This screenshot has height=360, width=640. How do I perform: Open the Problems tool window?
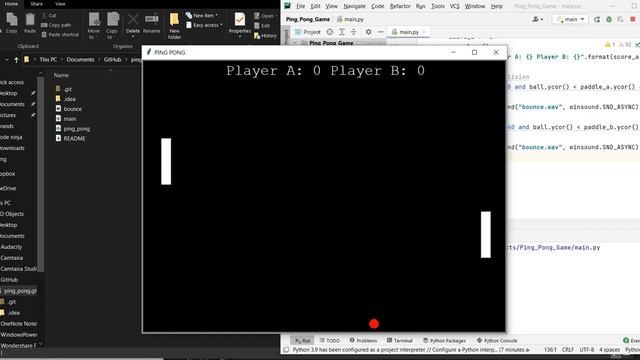coord(363,340)
